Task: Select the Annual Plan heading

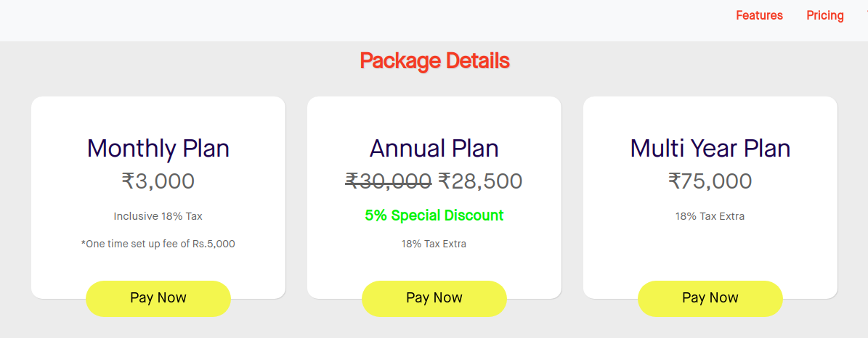Action: (434, 149)
